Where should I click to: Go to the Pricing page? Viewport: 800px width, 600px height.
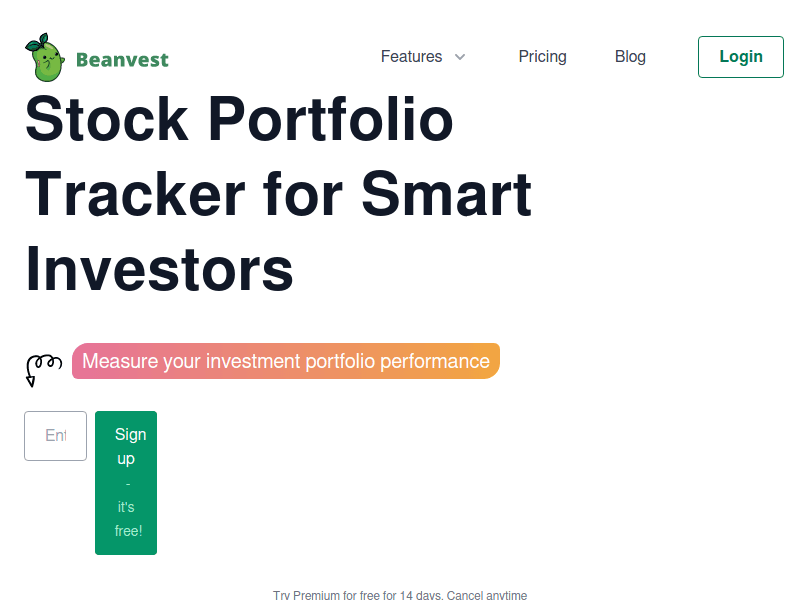(542, 57)
